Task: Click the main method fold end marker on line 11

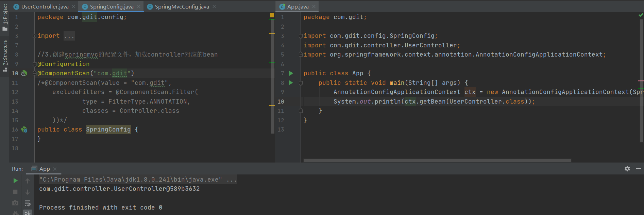Action: pos(301,111)
